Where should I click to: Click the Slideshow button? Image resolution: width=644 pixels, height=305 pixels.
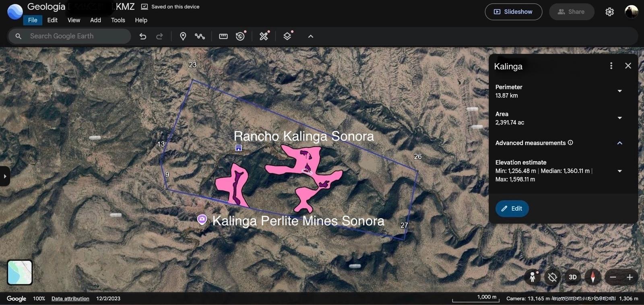click(x=513, y=12)
